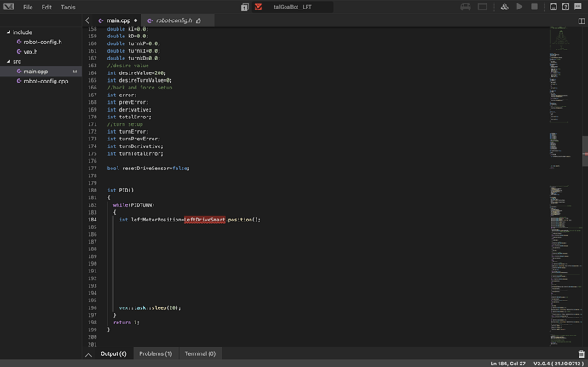The width and height of the screenshot is (588, 367).
Task: Switch to the main.cpp tab
Action: click(x=118, y=20)
